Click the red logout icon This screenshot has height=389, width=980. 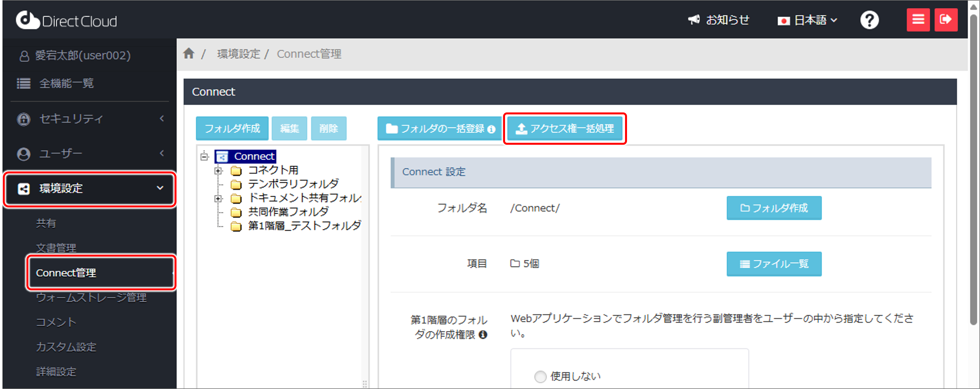tap(946, 20)
